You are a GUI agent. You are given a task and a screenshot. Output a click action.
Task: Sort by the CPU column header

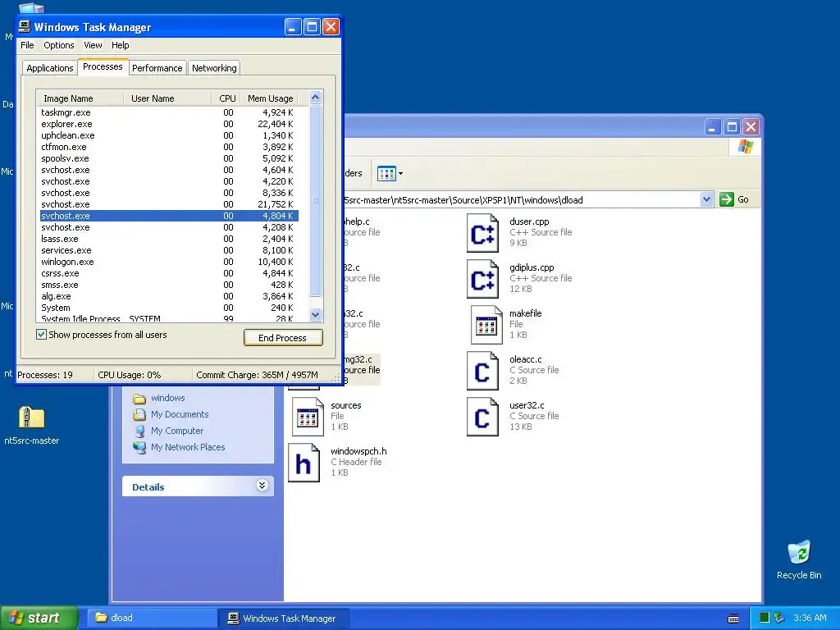coord(226,98)
